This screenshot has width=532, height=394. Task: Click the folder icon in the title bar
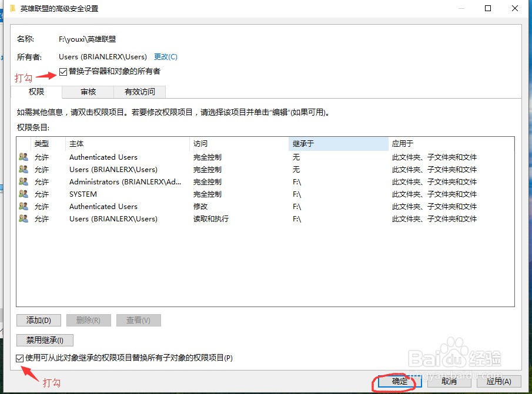pos(13,9)
